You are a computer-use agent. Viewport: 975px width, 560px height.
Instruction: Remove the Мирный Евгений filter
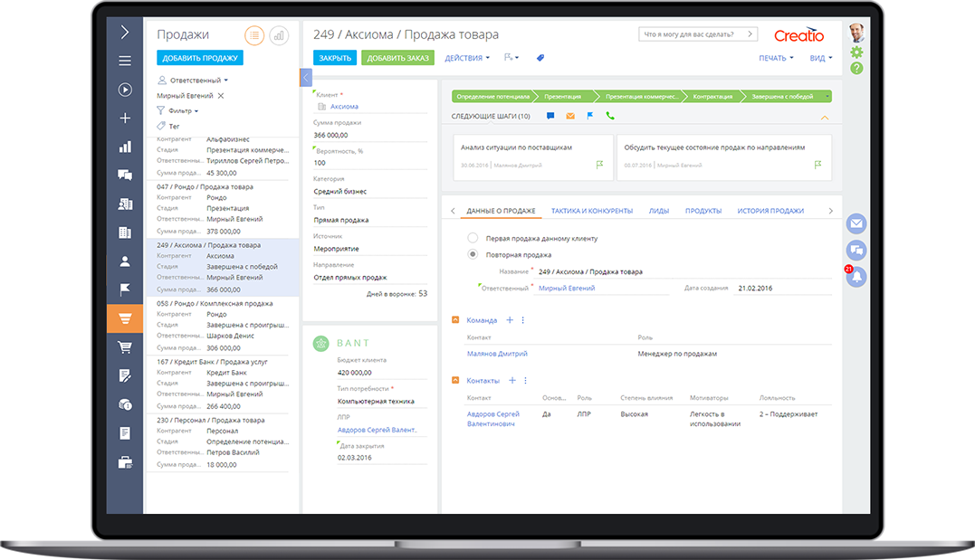click(x=221, y=96)
